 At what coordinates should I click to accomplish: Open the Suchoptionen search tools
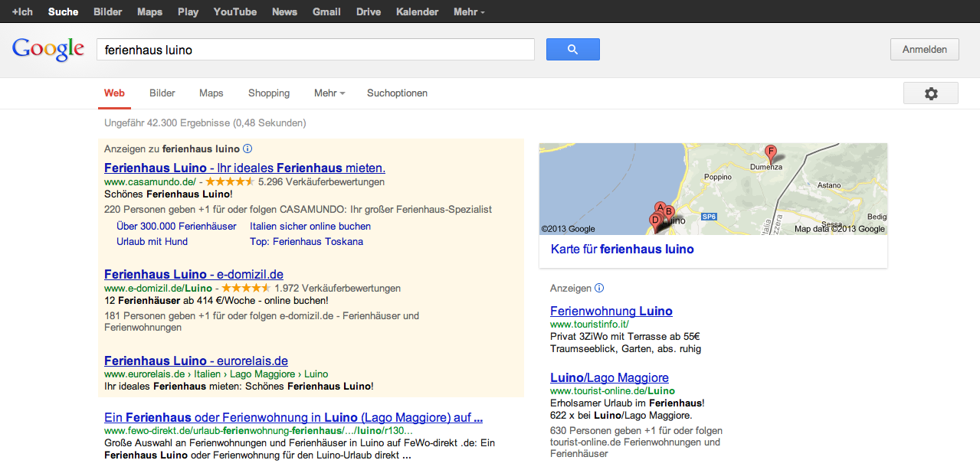click(397, 93)
